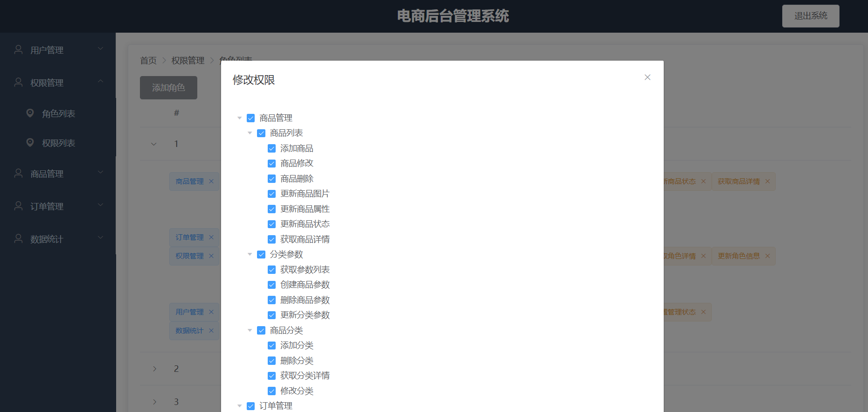Screen dimensions: 868x412
Task: Click the 用户管理 user icon in sidebar
Action: [19, 49]
